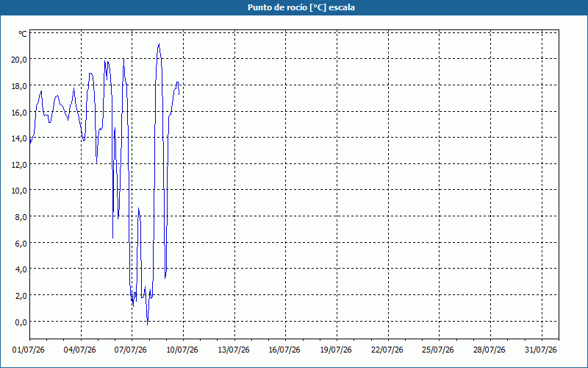The height and width of the screenshot is (368, 588).
Task: Click the 22/07/26 date label
Action: [x=387, y=350]
